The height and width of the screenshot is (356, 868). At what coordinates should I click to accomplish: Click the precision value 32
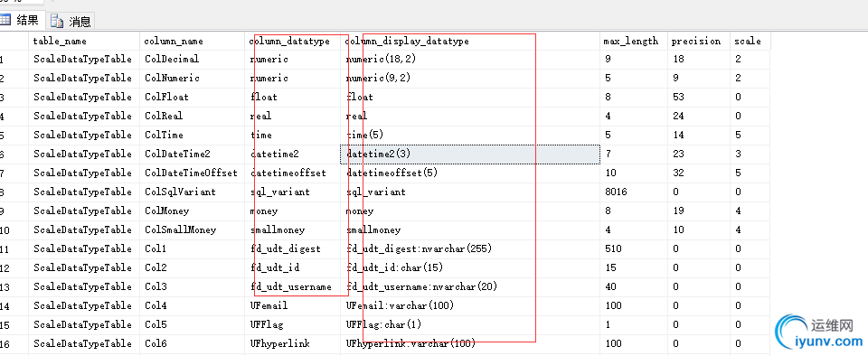click(x=699, y=173)
